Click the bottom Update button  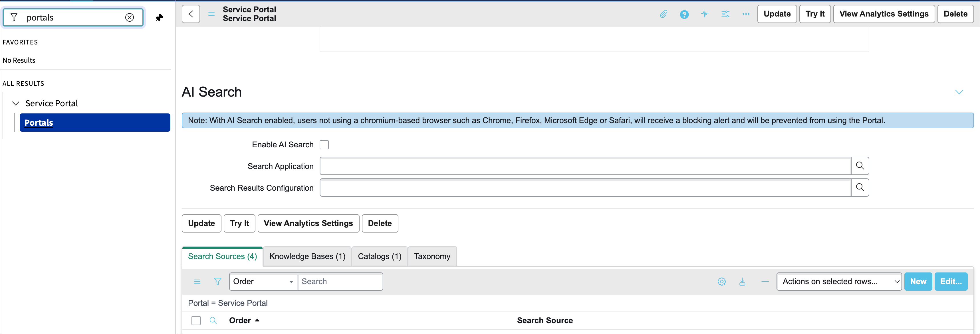(201, 223)
